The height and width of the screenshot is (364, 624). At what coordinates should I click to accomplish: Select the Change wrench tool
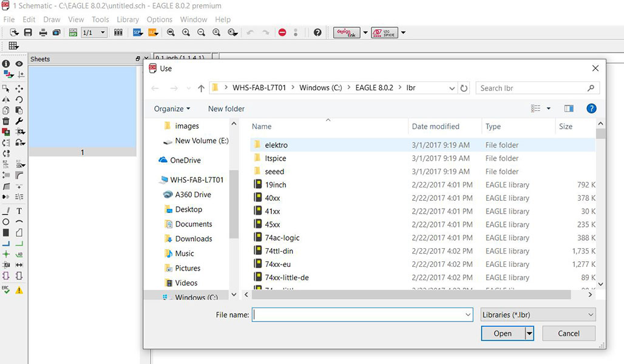click(x=19, y=121)
